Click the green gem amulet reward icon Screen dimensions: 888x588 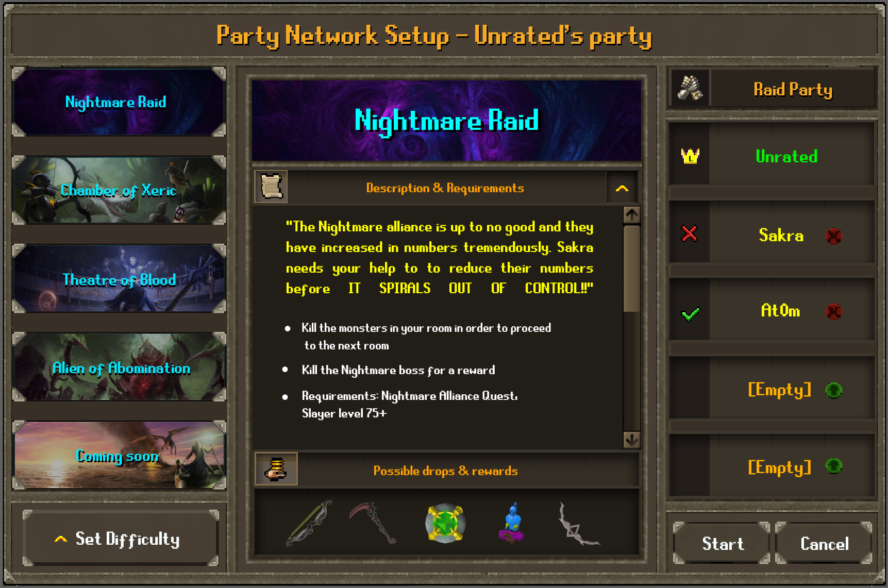point(445,523)
